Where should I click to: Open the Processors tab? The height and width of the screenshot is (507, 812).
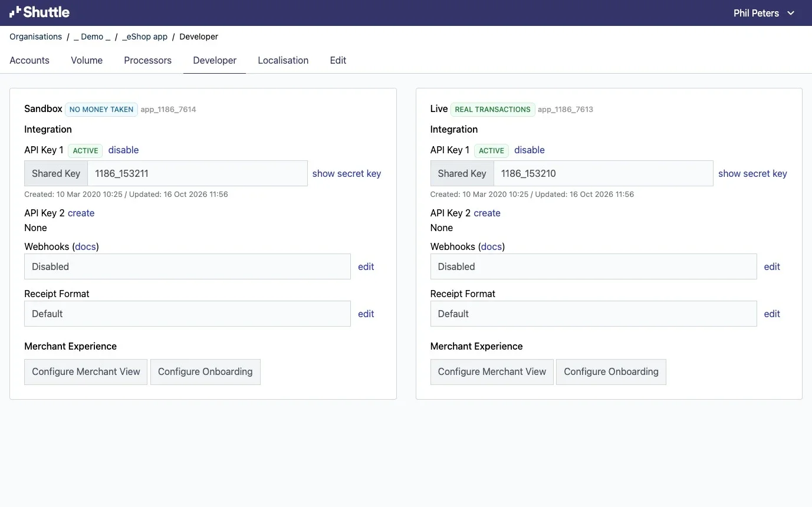(147, 60)
